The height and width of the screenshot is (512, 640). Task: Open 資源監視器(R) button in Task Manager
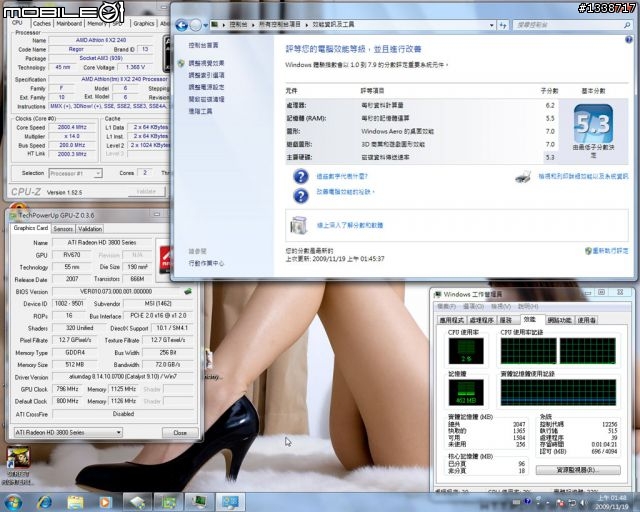(x=578, y=470)
